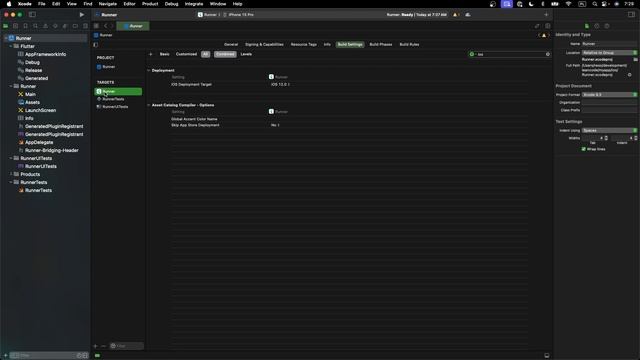This screenshot has height=360, width=640.
Task: Open the Location dropdown in inspector
Action: coord(609,53)
